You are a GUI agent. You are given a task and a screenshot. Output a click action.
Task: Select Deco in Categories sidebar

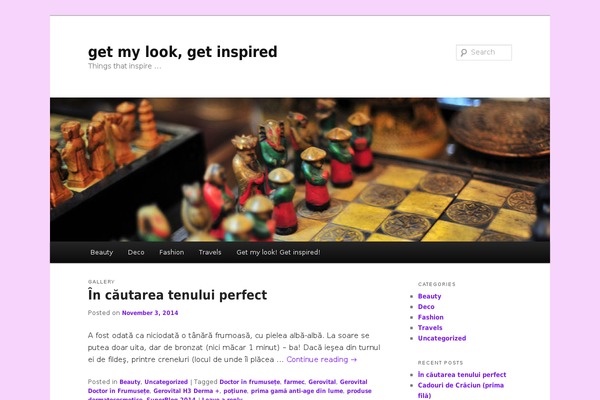426,307
